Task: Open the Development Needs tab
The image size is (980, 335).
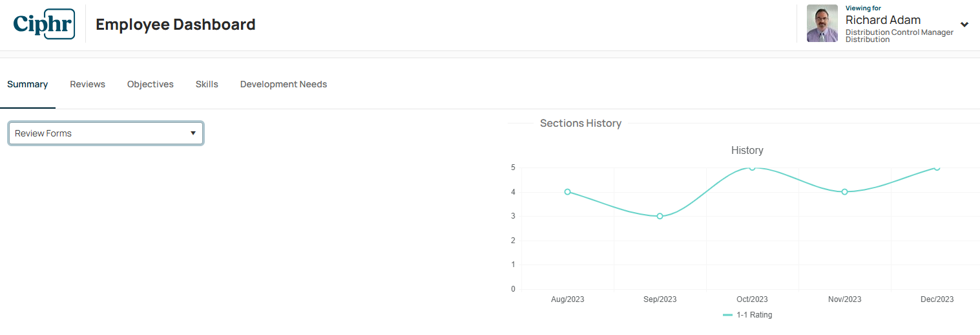Action: coord(284,84)
